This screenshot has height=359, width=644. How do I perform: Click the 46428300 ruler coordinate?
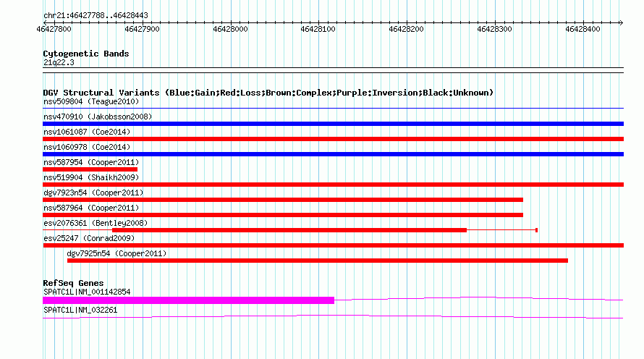pyautogui.click(x=494, y=29)
